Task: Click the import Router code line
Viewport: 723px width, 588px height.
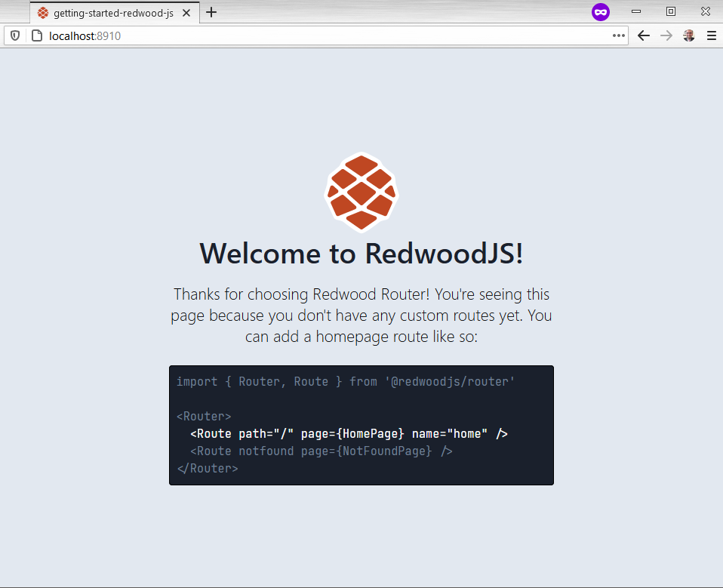Action: pyautogui.click(x=345, y=382)
